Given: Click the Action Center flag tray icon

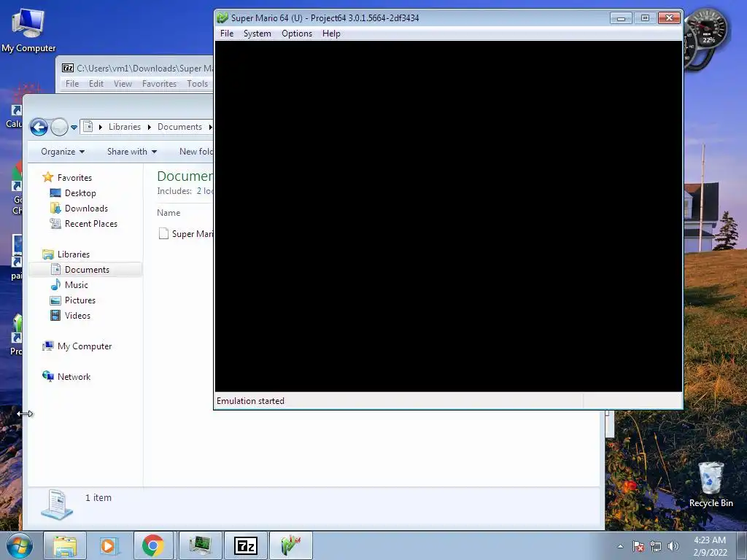Looking at the screenshot, I should 638,546.
